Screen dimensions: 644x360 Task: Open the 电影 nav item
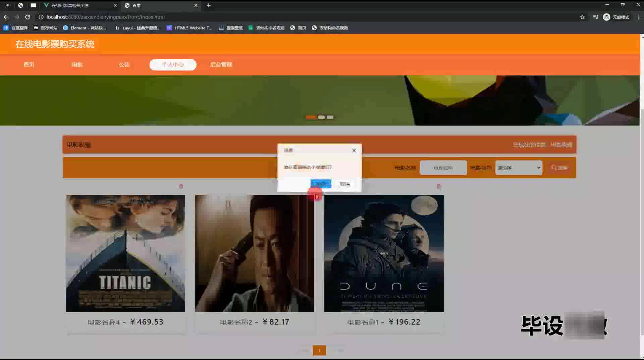click(x=77, y=64)
